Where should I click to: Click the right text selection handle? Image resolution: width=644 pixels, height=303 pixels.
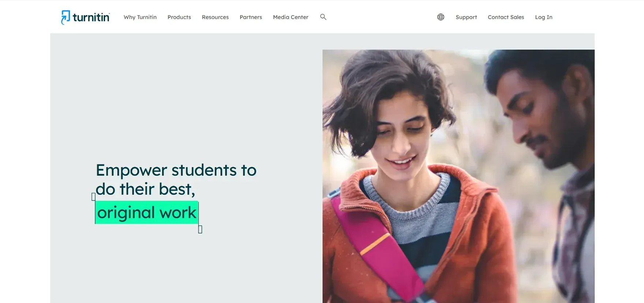tap(200, 230)
